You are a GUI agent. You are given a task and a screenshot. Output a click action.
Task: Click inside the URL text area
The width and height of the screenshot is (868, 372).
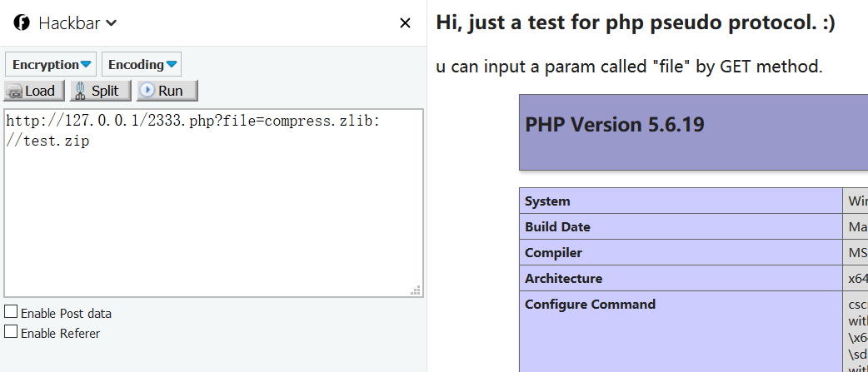pos(214,203)
